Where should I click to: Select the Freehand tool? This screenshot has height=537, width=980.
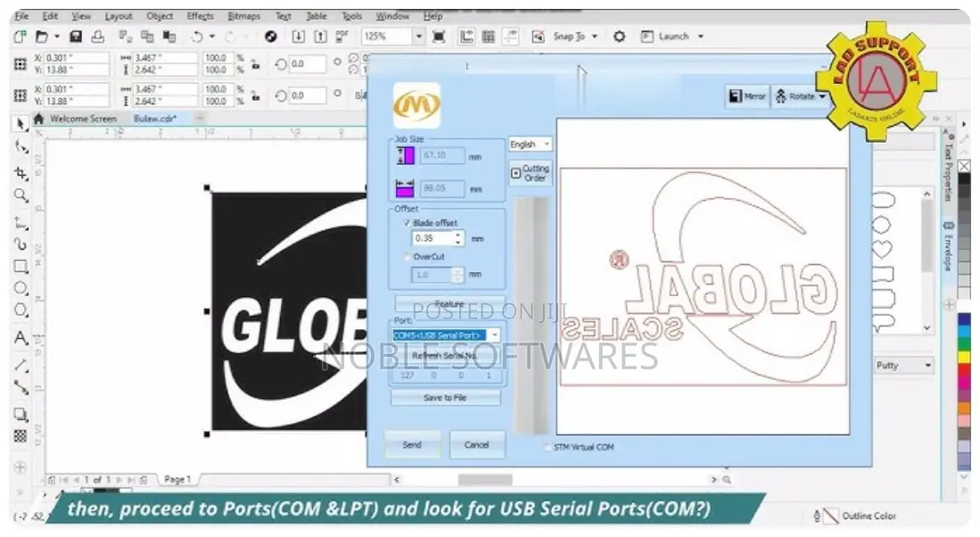pos(21,222)
